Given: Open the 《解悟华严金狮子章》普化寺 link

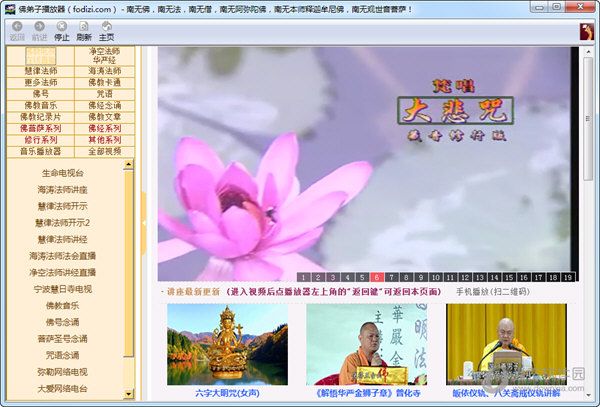Looking at the screenshot, I should (367, 393).
